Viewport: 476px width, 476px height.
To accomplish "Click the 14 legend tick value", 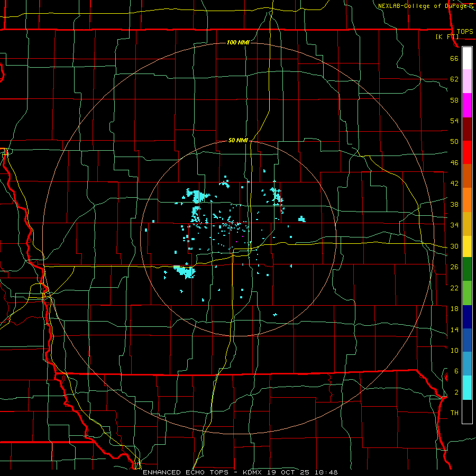I will [454, 329].
